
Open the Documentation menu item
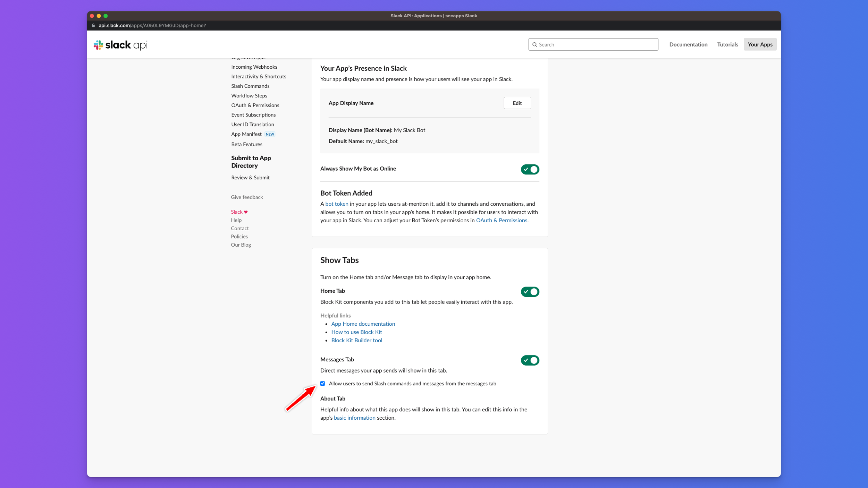pyautogui.click(x=688, y=44)
